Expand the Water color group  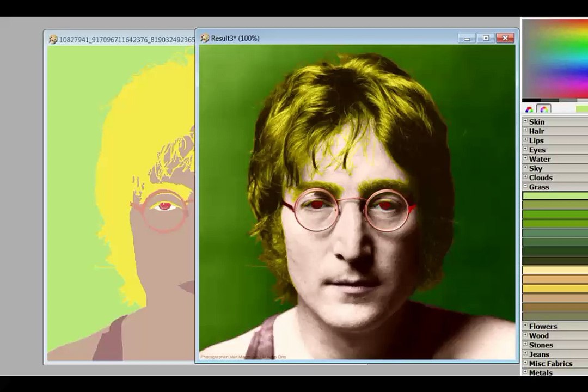click(525, 158)
